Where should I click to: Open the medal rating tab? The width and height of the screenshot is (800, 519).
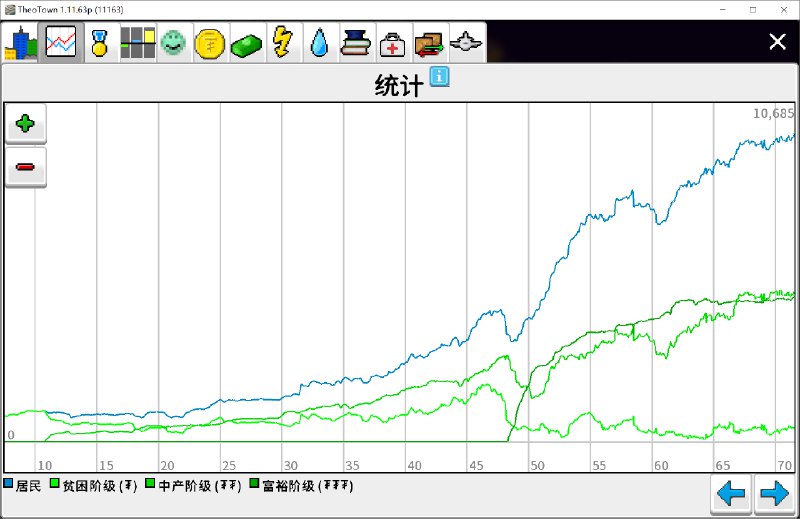pos(99,43)
